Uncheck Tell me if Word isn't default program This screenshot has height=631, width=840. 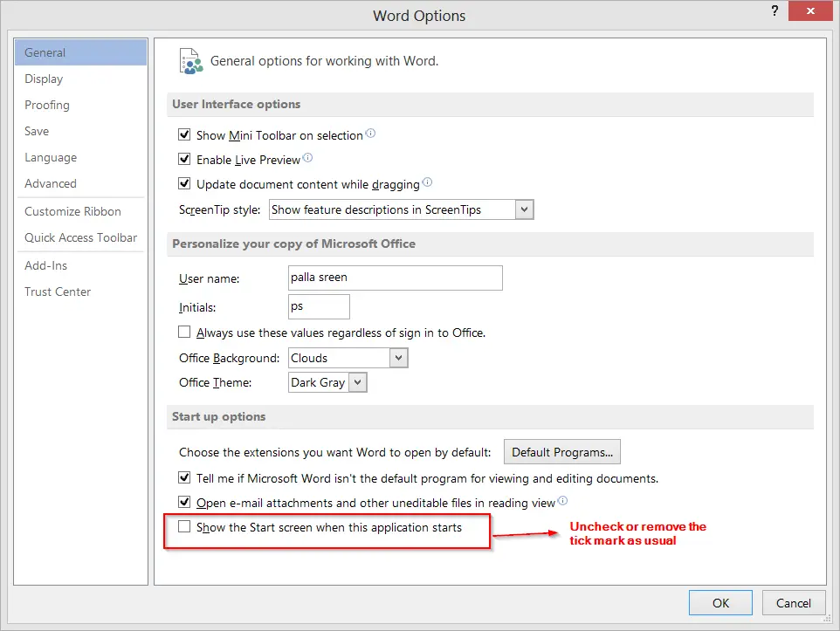pyautogui.click(x=184, y=477)
